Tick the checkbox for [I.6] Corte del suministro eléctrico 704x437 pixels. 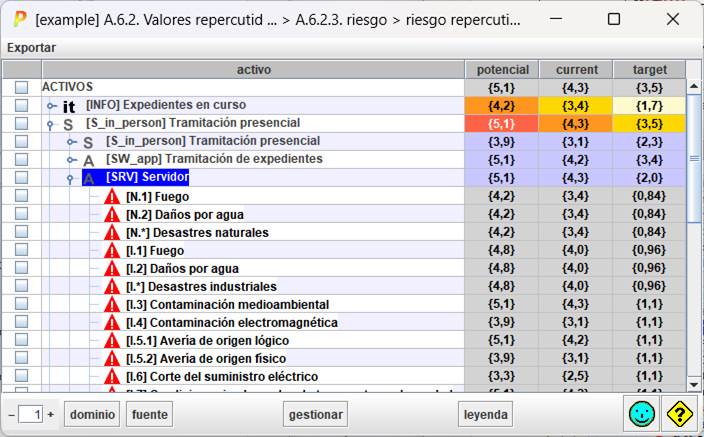coord(22,375)
